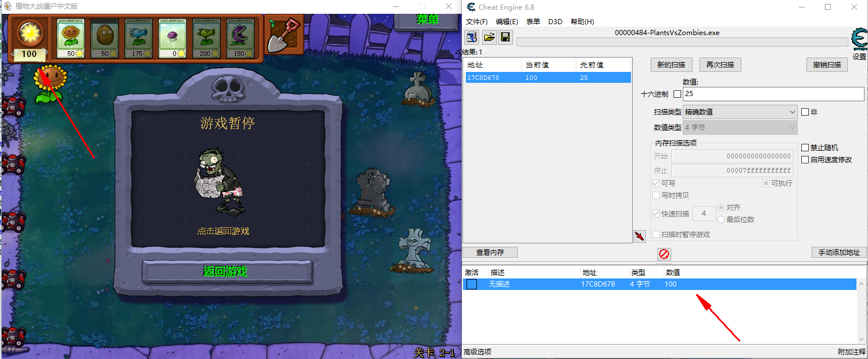Open the 帮助(H) menu
868x359 pixels.
click(582, 22)
